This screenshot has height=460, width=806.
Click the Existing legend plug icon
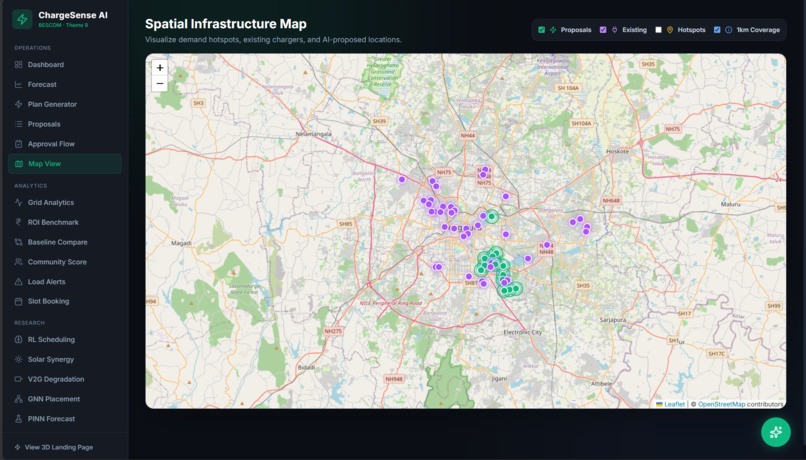614,30
